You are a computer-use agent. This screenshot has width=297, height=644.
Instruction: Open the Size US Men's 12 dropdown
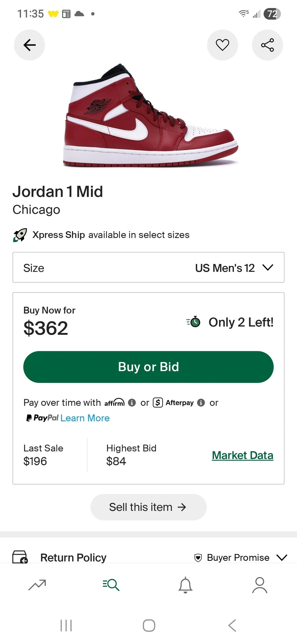(x=148, y=268)
